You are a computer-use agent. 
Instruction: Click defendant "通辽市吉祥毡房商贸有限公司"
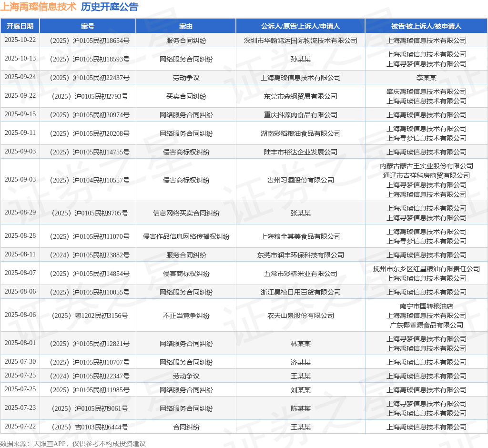pyautogui.click(x=427, y=175)
